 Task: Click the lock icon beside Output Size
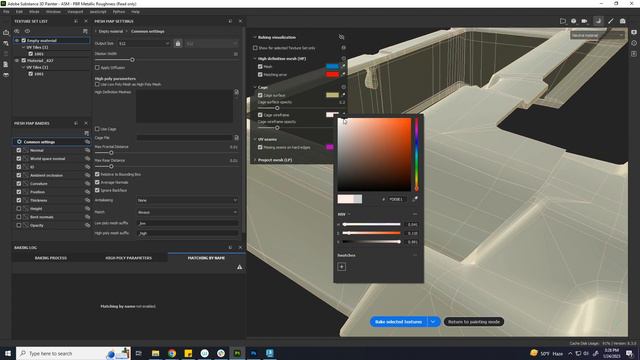coord(178,43)
